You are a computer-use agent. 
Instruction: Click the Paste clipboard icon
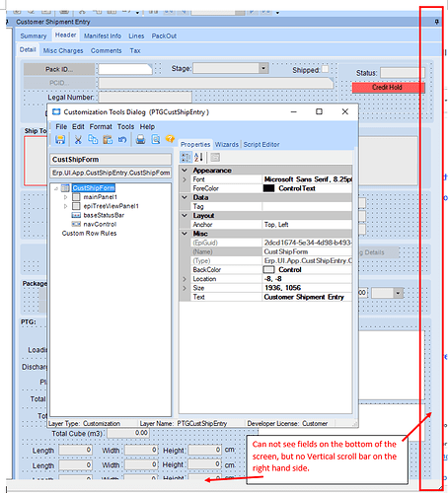tap(108, 140)
